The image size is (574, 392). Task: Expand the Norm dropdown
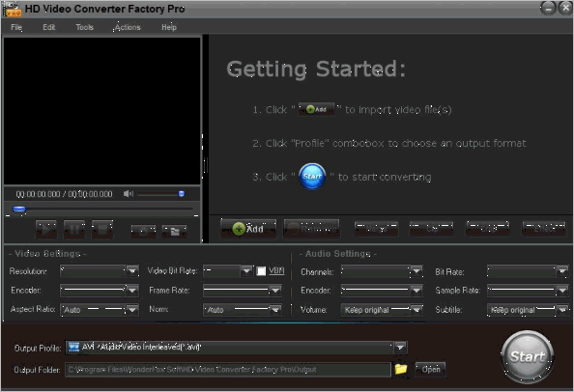275,310
